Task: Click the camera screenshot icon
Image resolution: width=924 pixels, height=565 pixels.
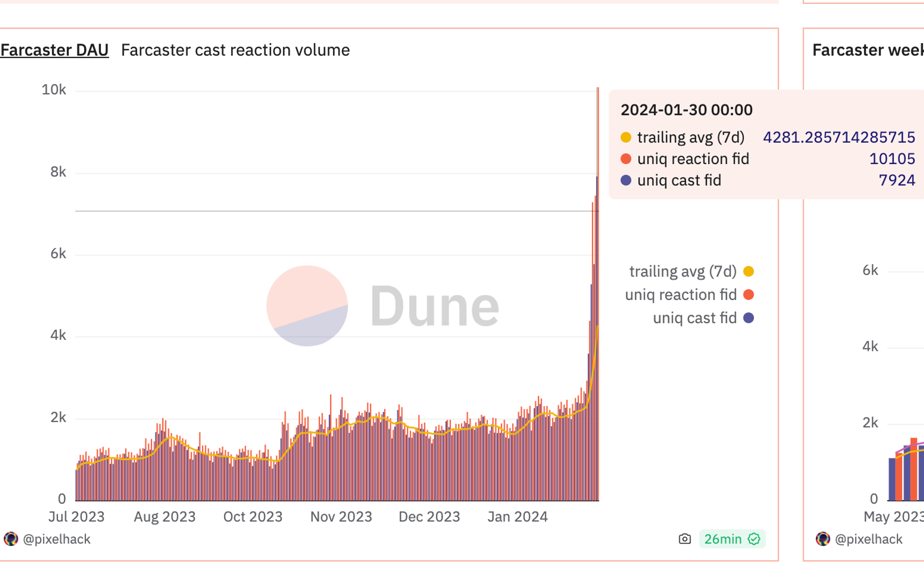Action: pos(685,539)
